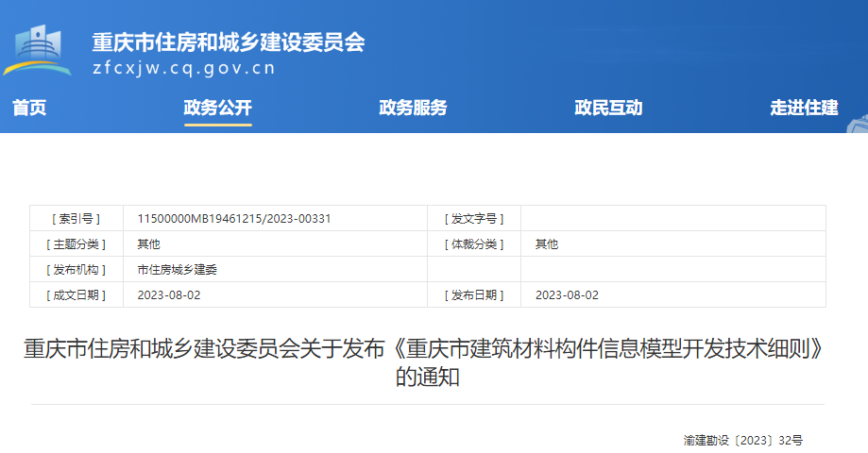Select the 2023-08-02 value beside 成文日期
The width and height of the screenshot is (868, 453).
[x=169, y=294]
